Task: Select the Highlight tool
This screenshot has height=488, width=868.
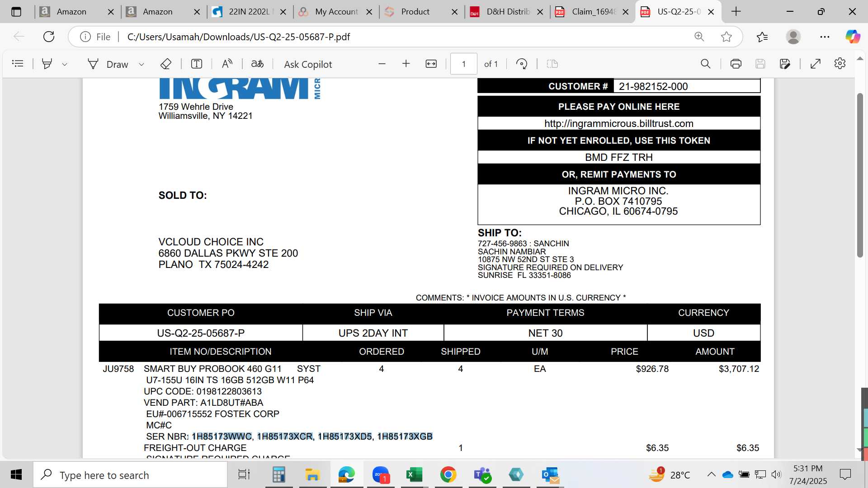Action: pos(47,64)
